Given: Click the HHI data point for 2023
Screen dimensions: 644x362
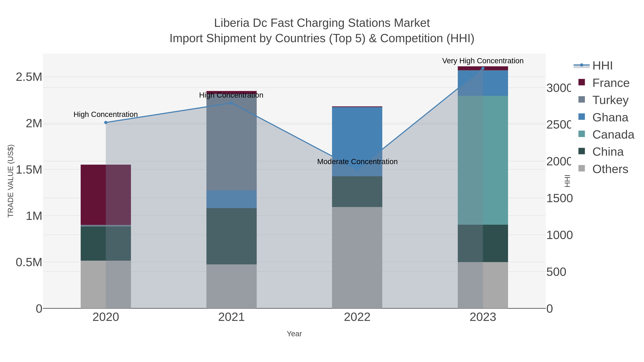Looking at the screenshot, I should tap(483, 68).
